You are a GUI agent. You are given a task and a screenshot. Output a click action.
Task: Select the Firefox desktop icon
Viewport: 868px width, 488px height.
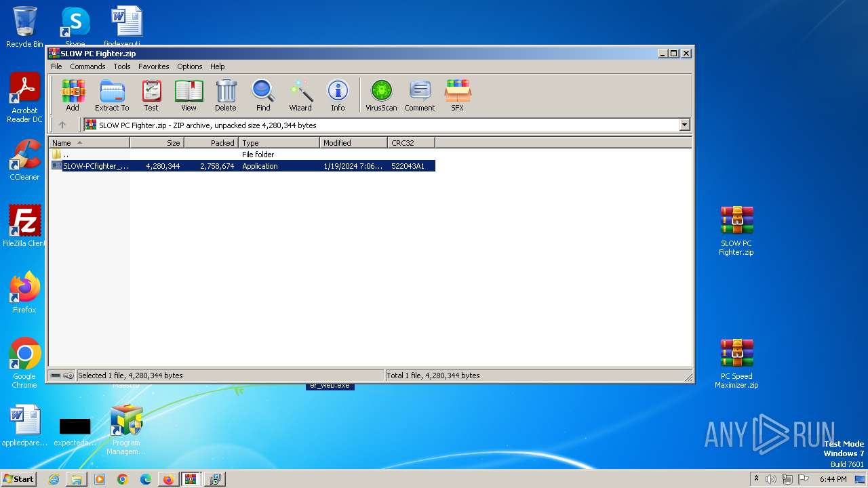point(24,293)
